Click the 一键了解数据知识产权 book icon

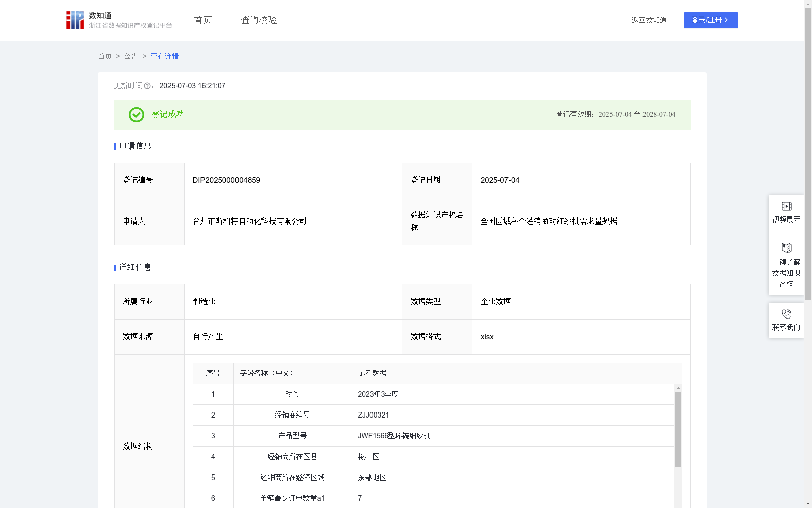tap(786, 248)
